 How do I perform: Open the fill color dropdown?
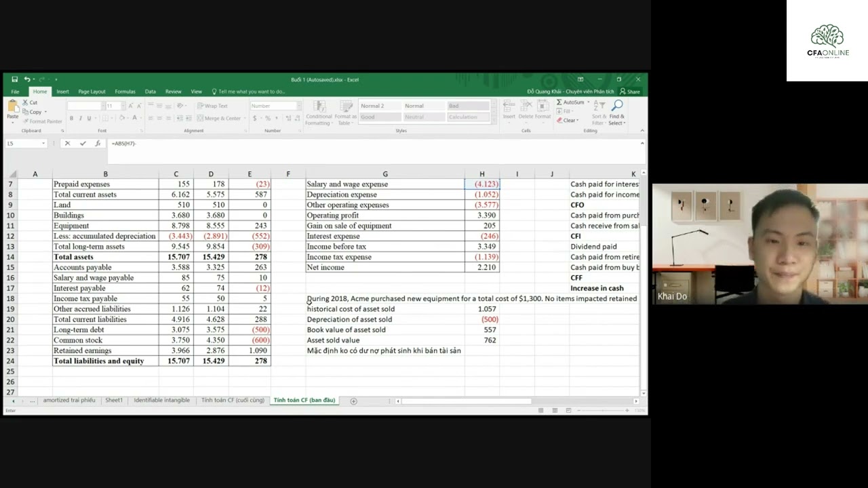tap(127, 118)
